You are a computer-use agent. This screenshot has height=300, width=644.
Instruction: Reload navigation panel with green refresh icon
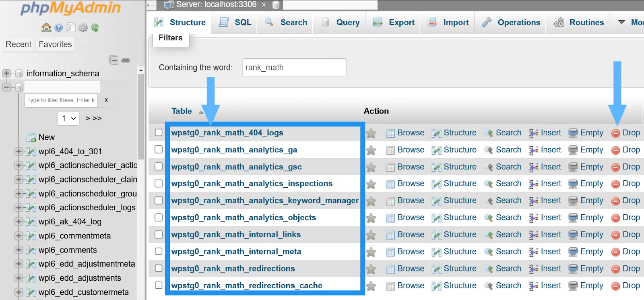[x=95, y=27]
